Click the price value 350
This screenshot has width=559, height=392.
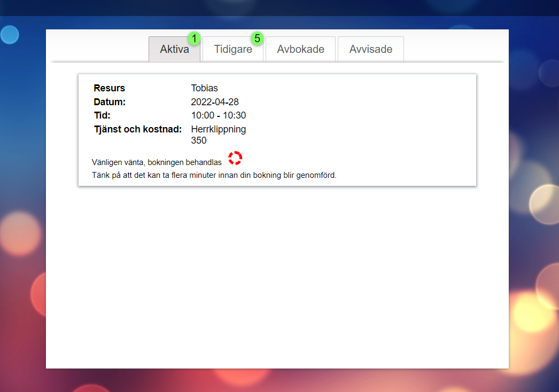(199, 141)
